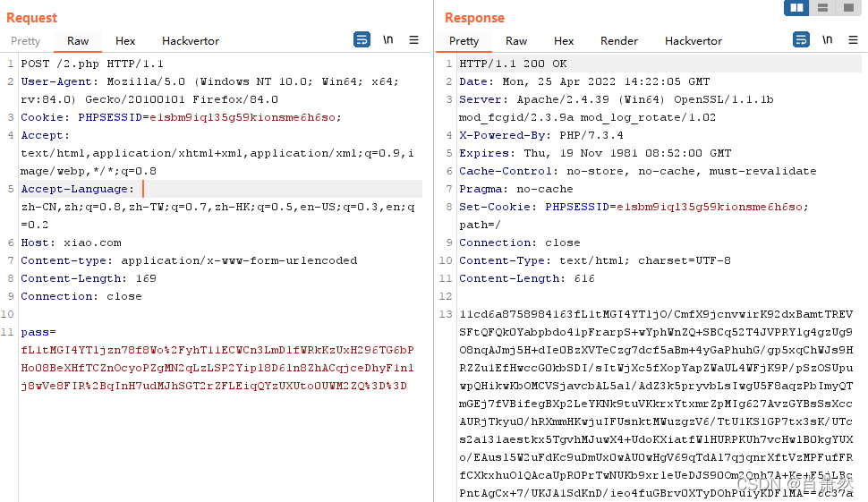The height and width of the screenshot is (502, 868).
Task: Select the Pretty tab in Request
Action: coord(25,41)
